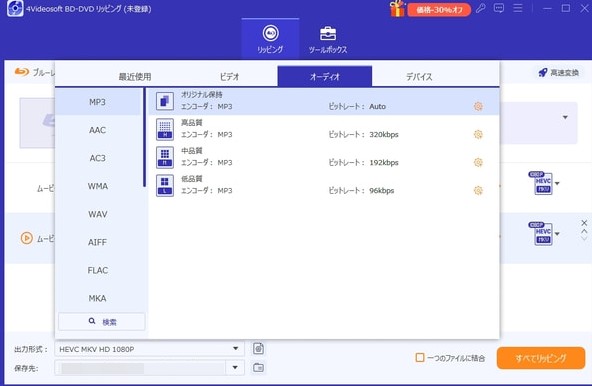The width and height of the screenshot is (592, 386).
Task: Select the オリジナル保持 profile name
Action: [x=202, y=94]
